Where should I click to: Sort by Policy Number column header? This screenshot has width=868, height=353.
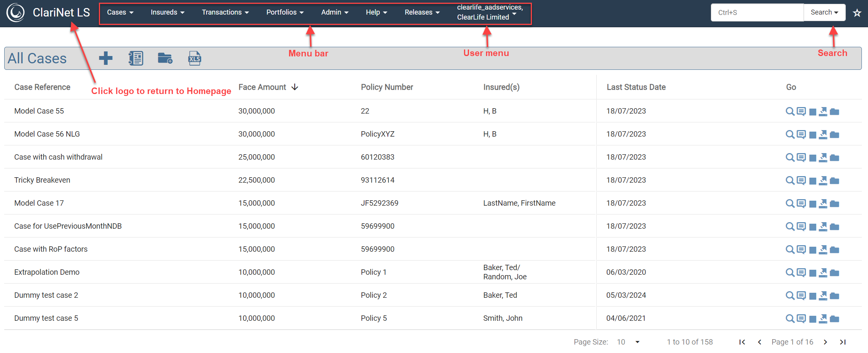coord(387,87)
